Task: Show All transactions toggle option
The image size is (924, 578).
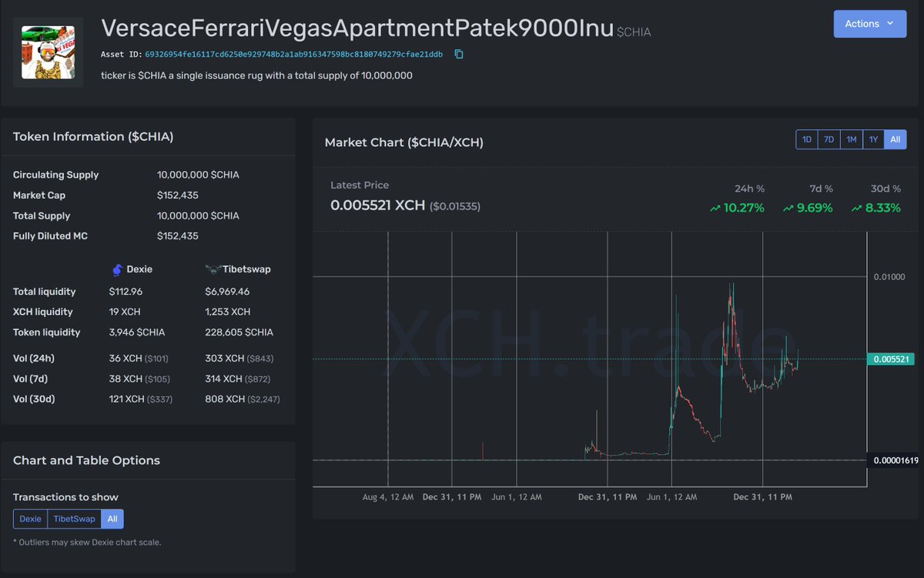Action: pyautogui.click(x=112, y=519)
